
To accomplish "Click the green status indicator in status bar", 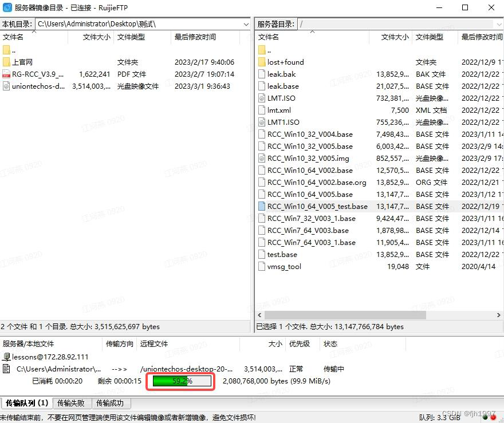I will (x=485, y=417).
